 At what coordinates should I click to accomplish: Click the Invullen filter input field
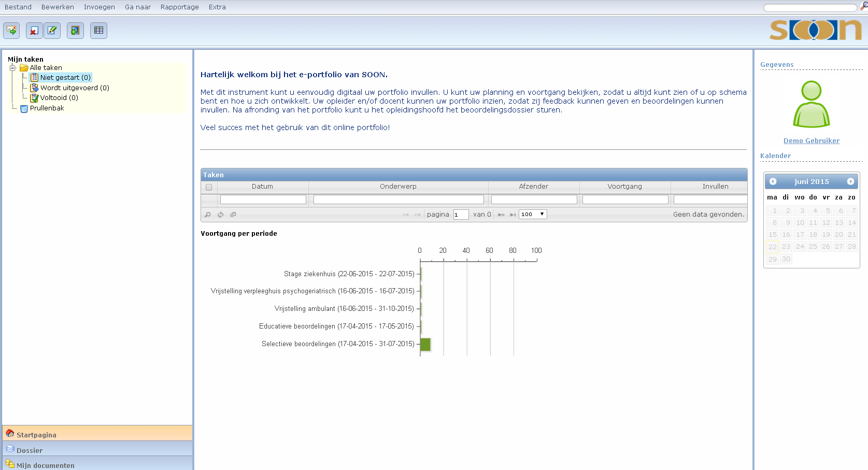coord(710,200)
